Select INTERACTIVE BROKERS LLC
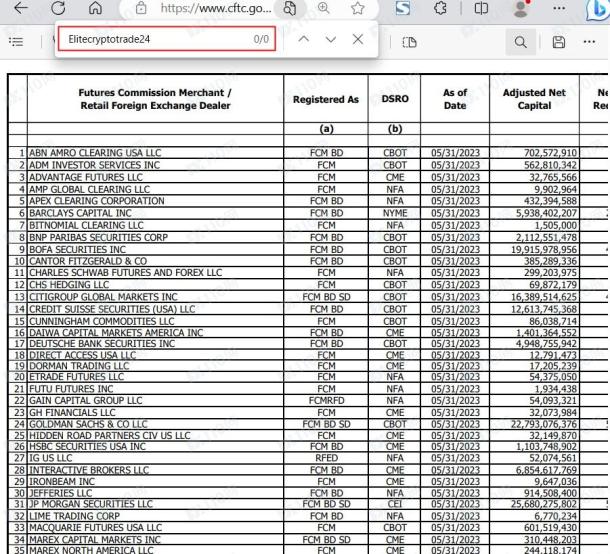The width and height of the screenshot is (610, 554). [89, 470]
